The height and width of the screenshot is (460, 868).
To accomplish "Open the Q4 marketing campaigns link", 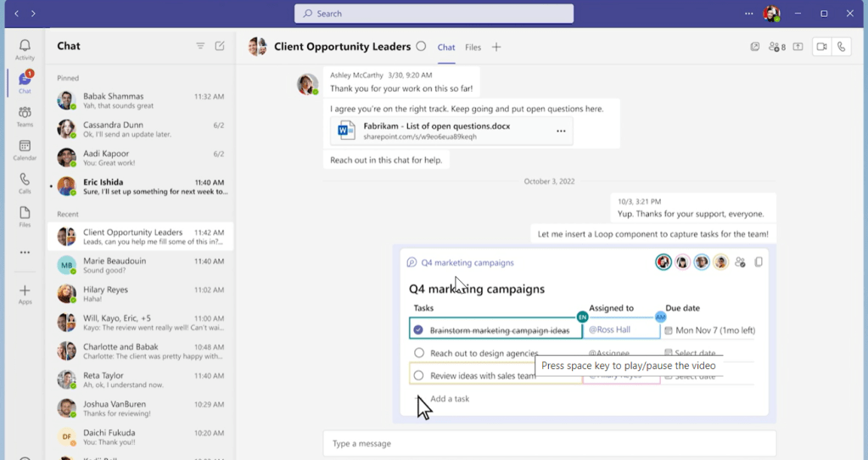I will 468,263.
